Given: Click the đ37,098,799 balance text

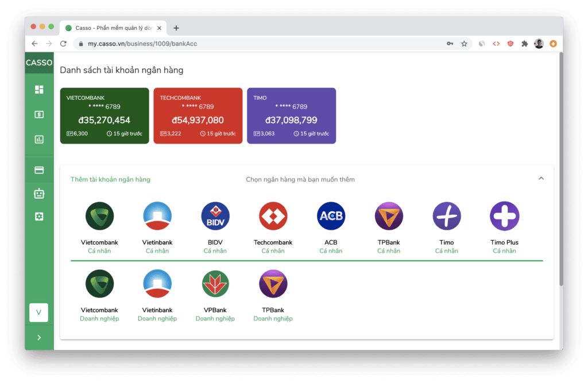Looking at the screenshot, I should (291, 120).
